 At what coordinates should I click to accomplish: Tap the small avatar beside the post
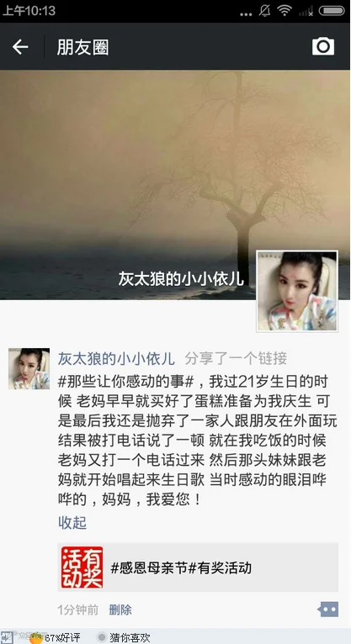(x=29, y=369)
